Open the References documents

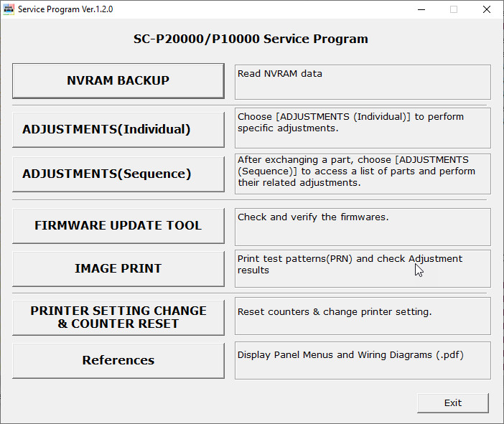pos(118,361)
